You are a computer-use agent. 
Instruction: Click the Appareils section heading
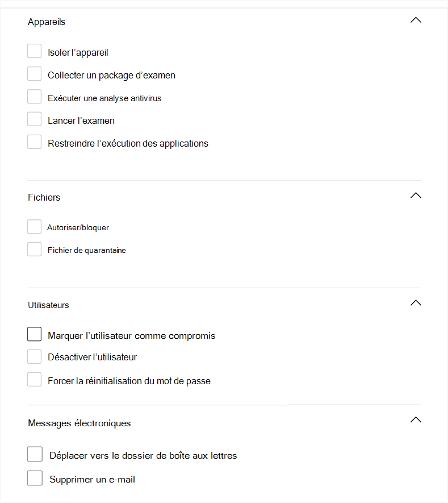(x=47, y=22)
